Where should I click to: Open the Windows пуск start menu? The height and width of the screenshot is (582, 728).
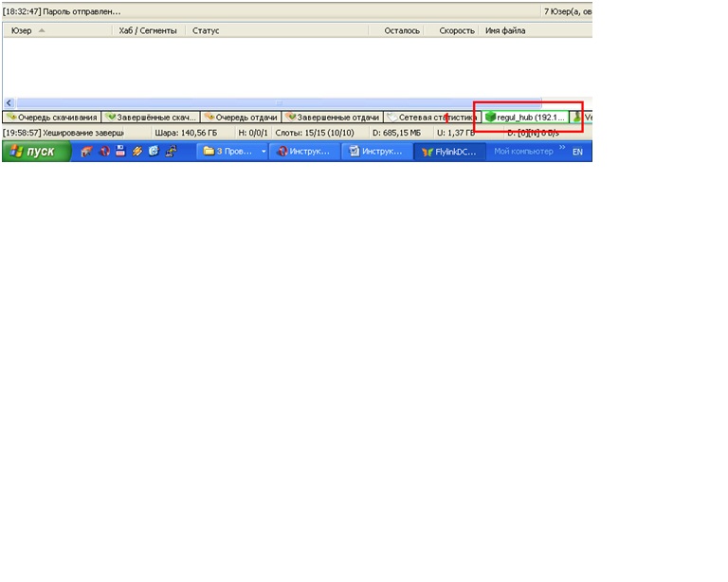click(x=36, y=152)
